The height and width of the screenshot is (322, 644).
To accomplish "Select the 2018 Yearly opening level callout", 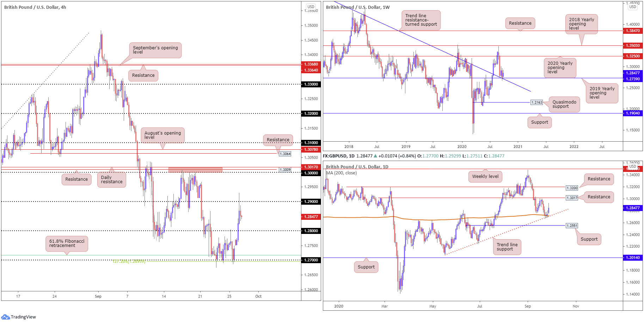I will pyautogui.click(x=582, y=24).
